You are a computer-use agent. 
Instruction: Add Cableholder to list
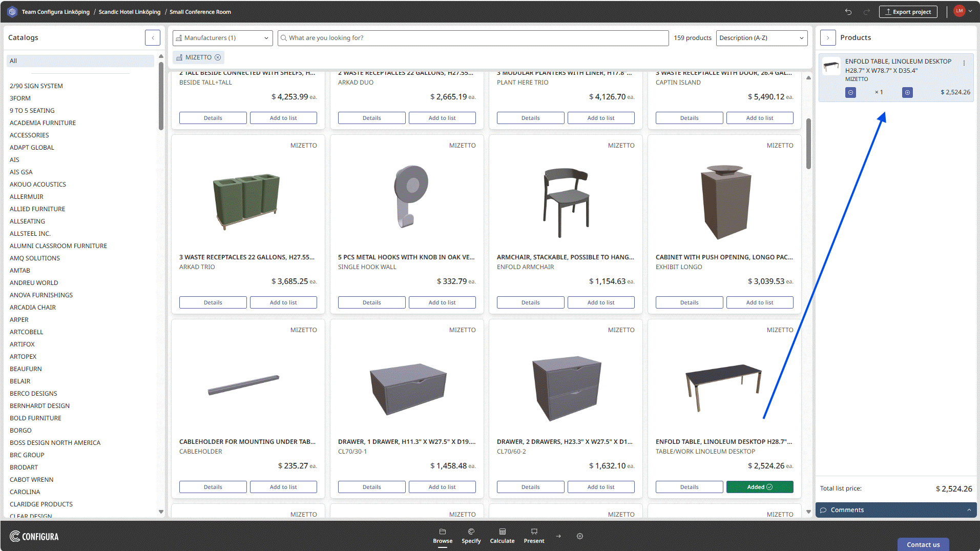pos(283,487)
